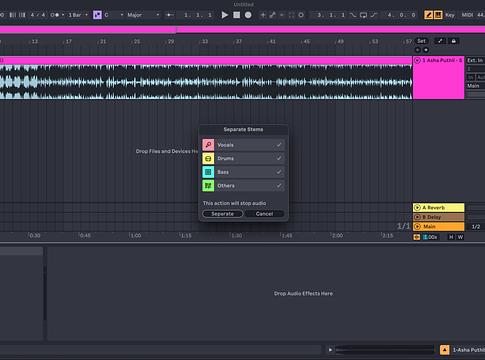Image resolution: width=485 pixels, height=360 pixels.
Task: Open the Major scale name dropdown
Action: click(143, 15)
